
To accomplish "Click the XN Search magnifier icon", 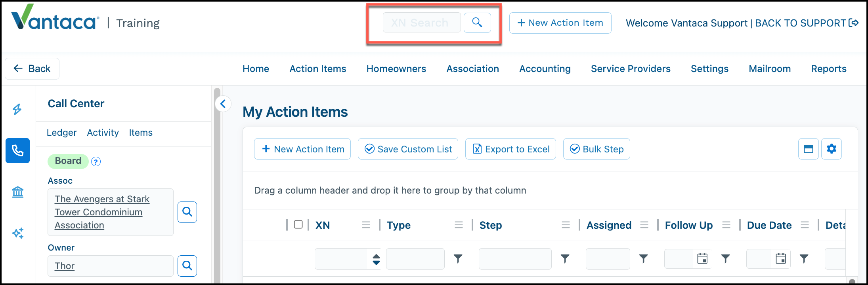I will (x=477, y=23).
